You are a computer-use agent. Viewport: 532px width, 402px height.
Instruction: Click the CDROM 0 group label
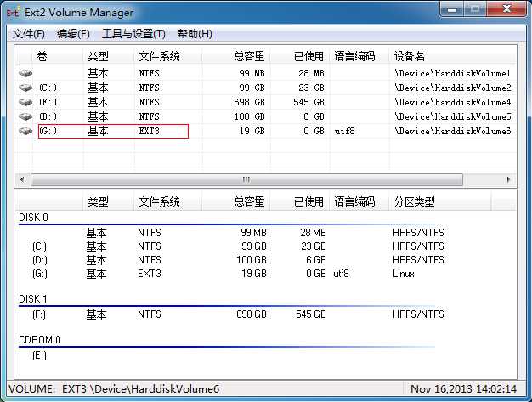coord(40,340)
